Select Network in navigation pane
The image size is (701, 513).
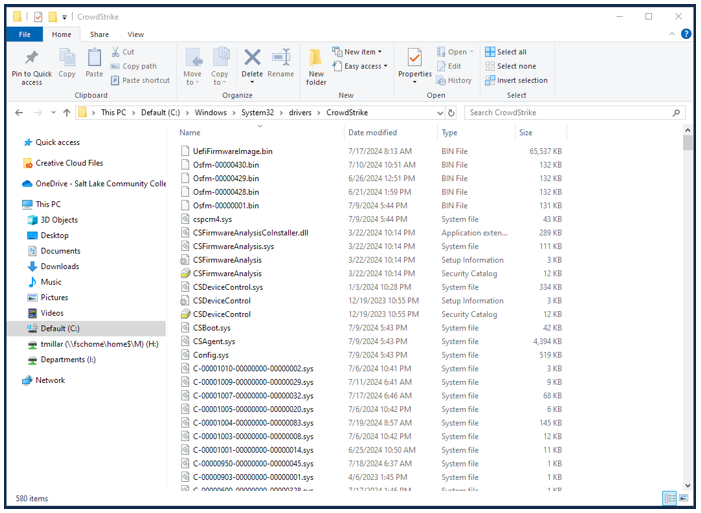50,381
